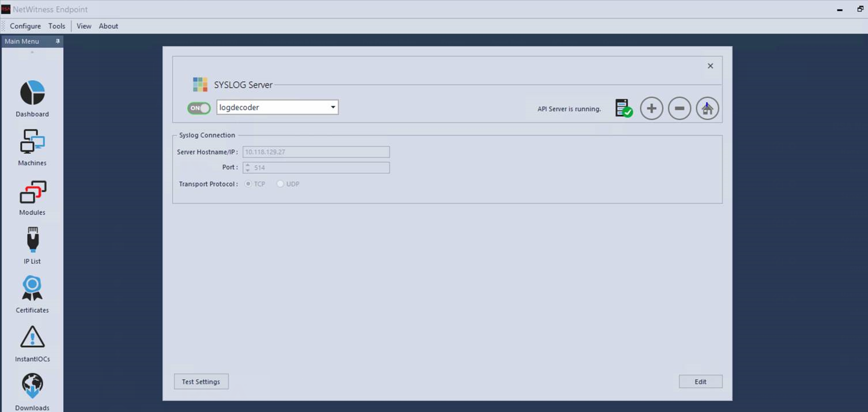Click the Test Settings button

pos(201,381)
